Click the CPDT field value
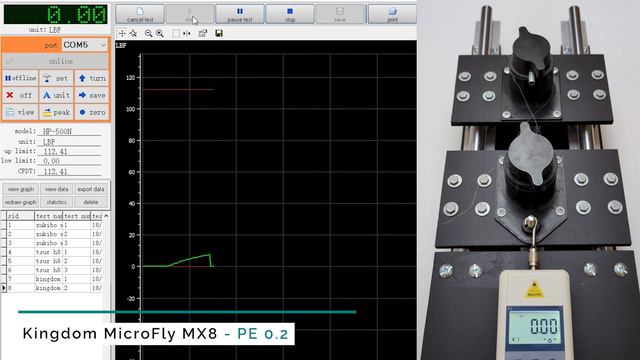This screenshot has height=360, width=640. [69, 171]
